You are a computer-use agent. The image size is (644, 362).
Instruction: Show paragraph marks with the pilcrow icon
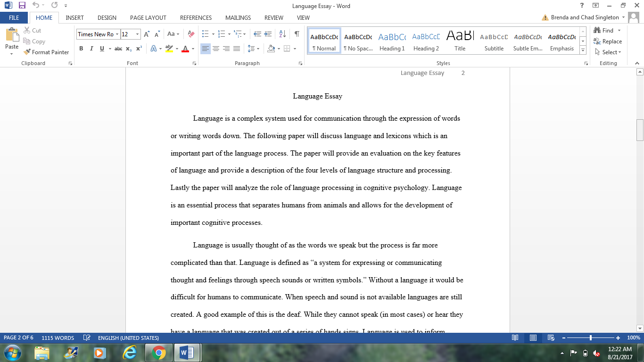coord(296,34)
